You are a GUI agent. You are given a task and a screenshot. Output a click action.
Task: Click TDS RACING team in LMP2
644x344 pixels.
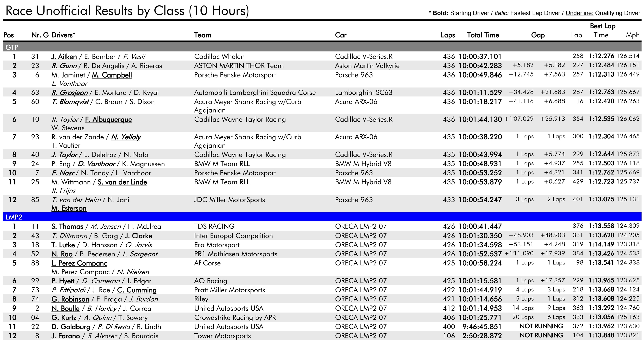coord(214,226)
